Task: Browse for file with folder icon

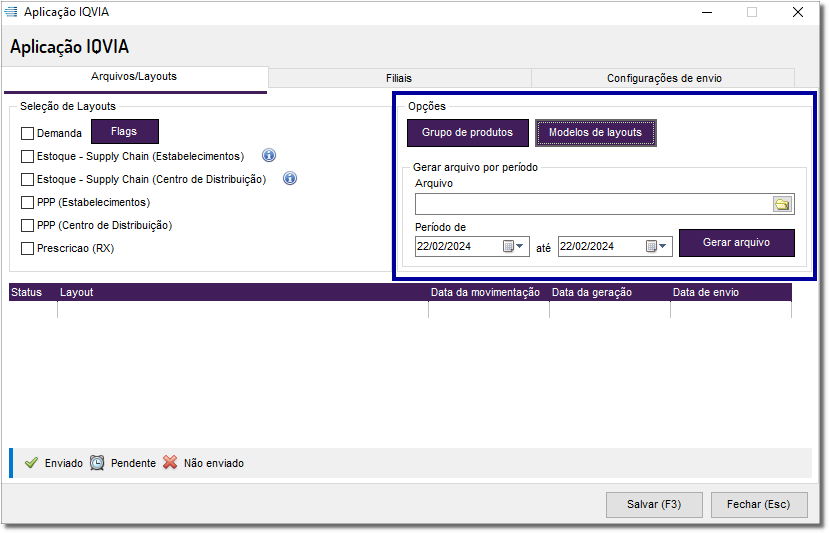Action: pos(782,204)
